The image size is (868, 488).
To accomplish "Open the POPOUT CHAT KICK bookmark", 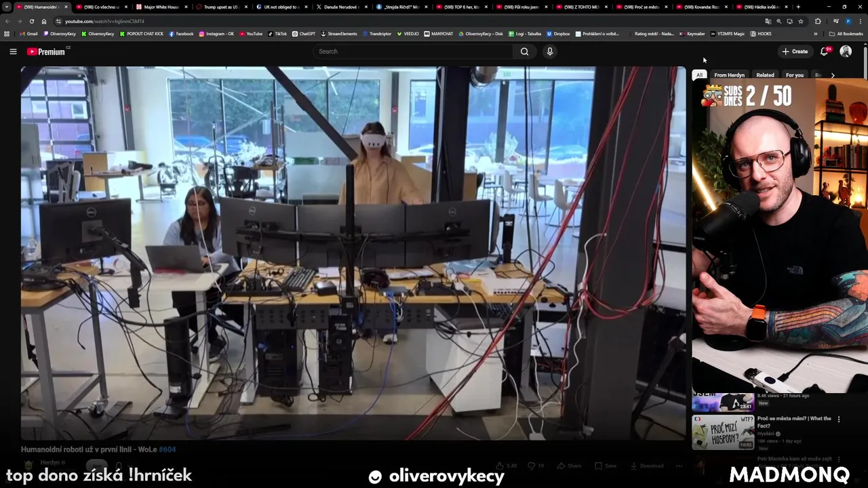I will pyautogui.click(x=142, y=33).
